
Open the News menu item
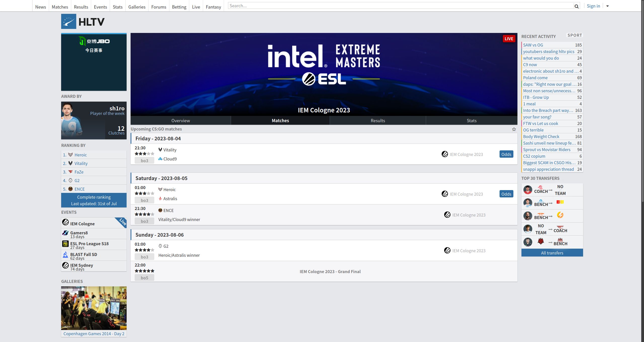point(41,7)
